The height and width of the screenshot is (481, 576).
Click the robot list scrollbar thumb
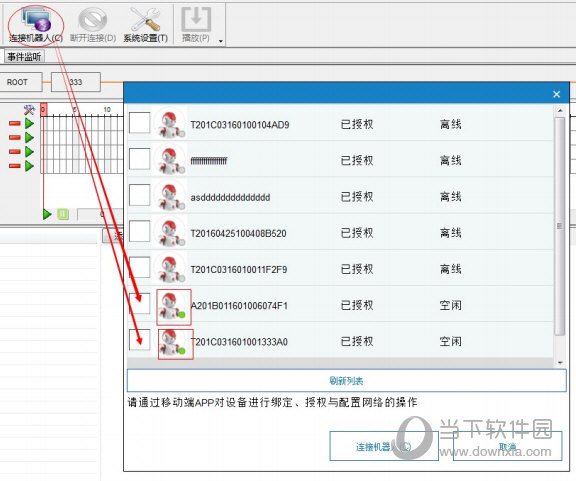tap(560, 226)
